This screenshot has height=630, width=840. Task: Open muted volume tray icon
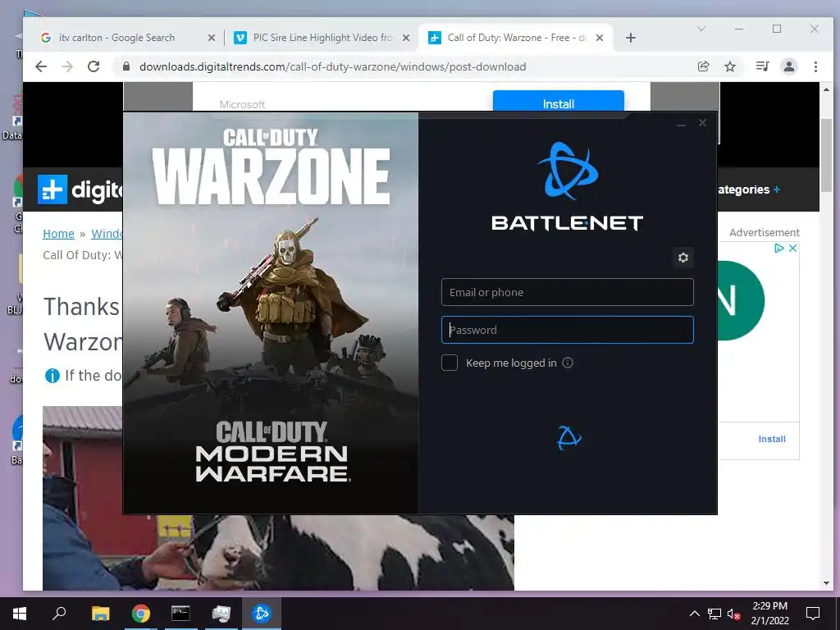[734, 614]
